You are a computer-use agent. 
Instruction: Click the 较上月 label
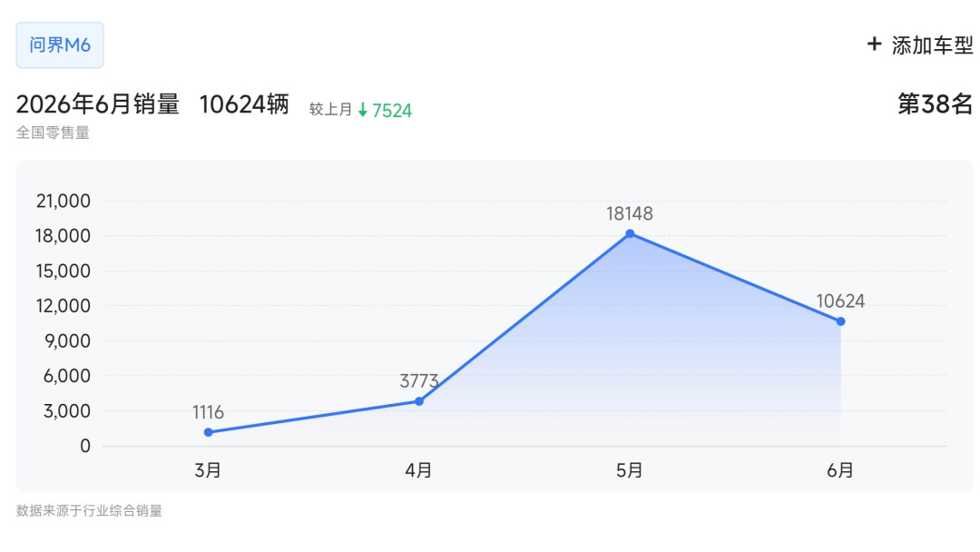click(x=330, y=109)
